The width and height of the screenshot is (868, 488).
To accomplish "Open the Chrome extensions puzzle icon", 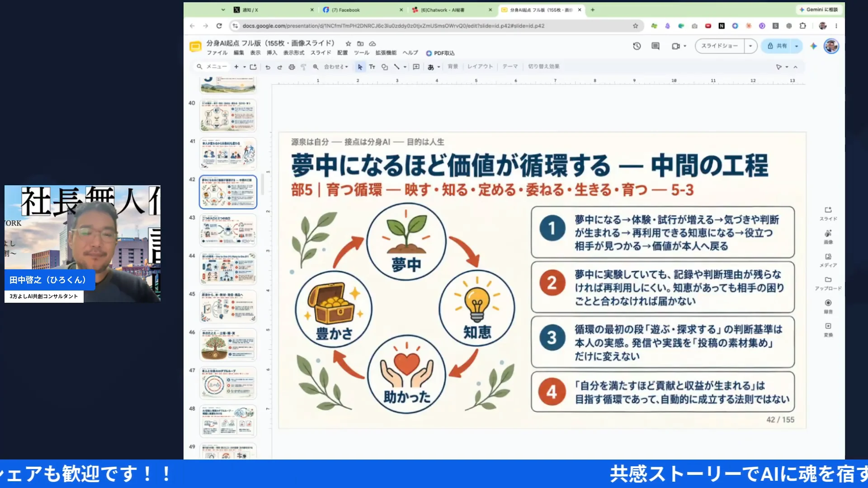I will pyautogui.click(x=803, y=26).
